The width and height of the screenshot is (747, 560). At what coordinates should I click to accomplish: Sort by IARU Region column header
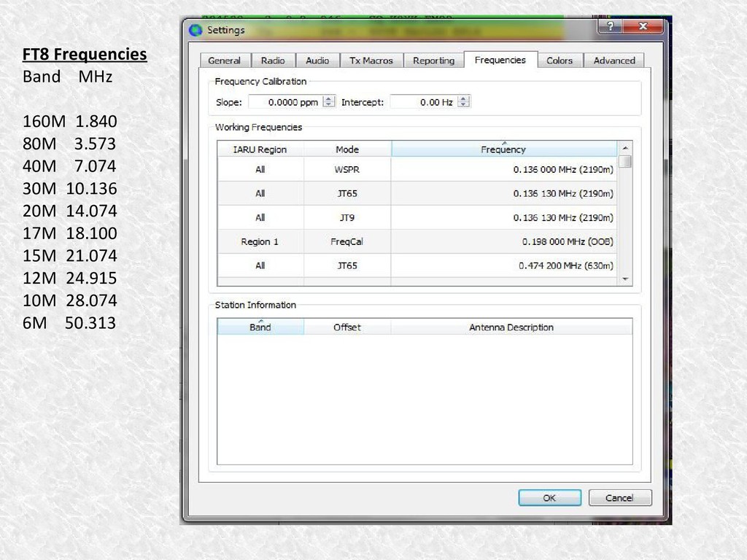pos(260,149)
